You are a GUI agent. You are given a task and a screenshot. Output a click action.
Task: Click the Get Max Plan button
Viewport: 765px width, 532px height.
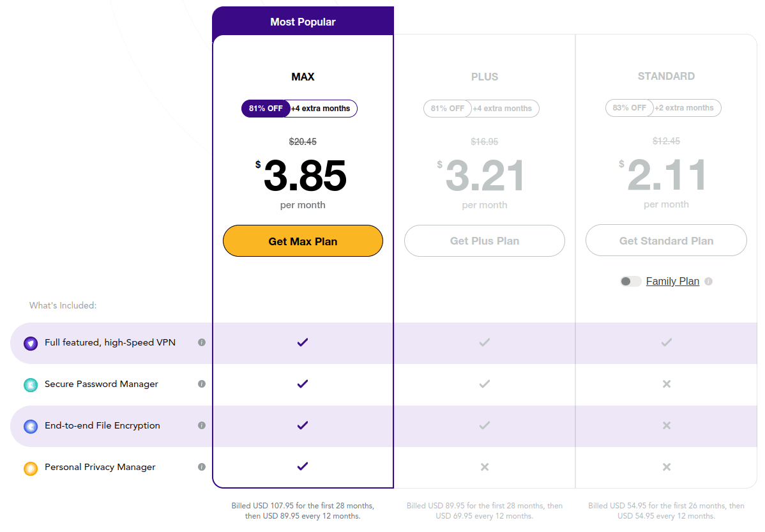303,241
